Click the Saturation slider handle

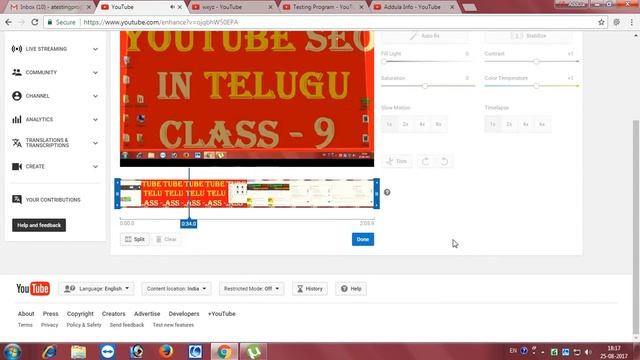click(425, 86)
